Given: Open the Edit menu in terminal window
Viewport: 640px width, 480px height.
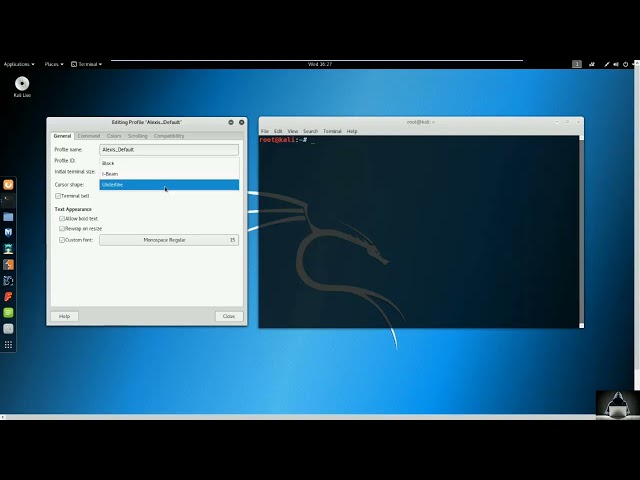Looking at the screenshot, I should tap(278, 131).
